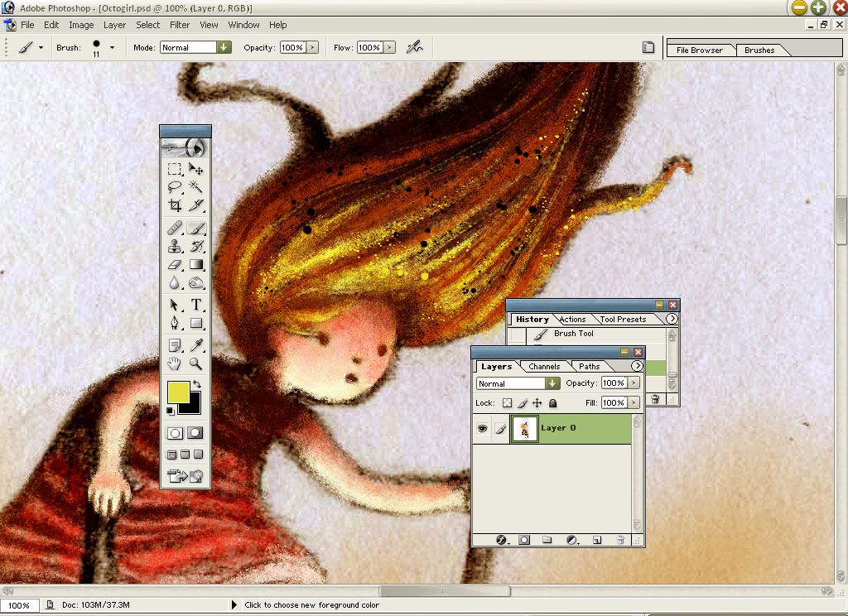
Task: Open Layers panel options menu
Action: (x=637, y=366)
